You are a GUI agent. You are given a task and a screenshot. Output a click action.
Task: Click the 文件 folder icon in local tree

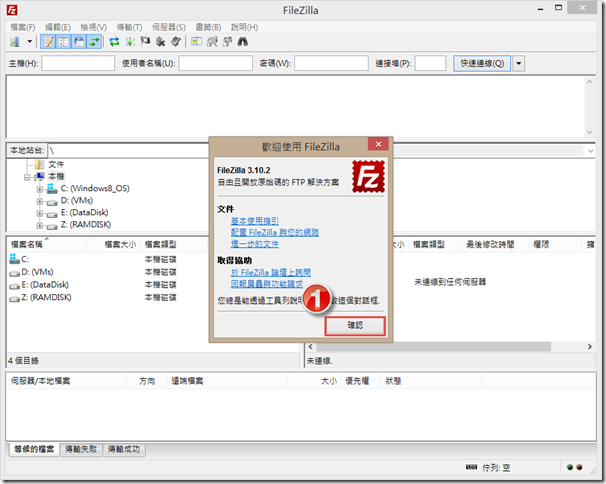coord(39,165)
